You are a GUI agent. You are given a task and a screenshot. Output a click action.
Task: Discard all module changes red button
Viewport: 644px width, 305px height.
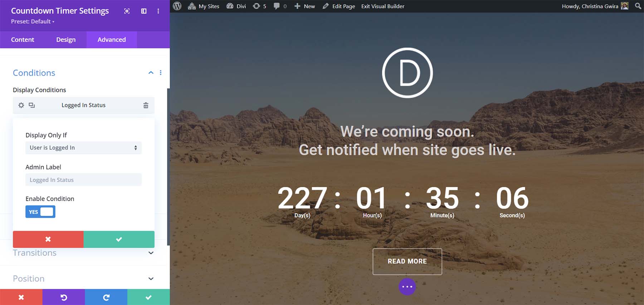[21, 297]
